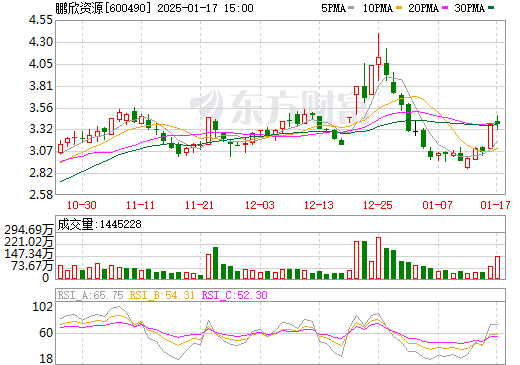This screenshot has height=365, width=520.
Task: Click the 东方财富 watermark logo
Action: 268,107
